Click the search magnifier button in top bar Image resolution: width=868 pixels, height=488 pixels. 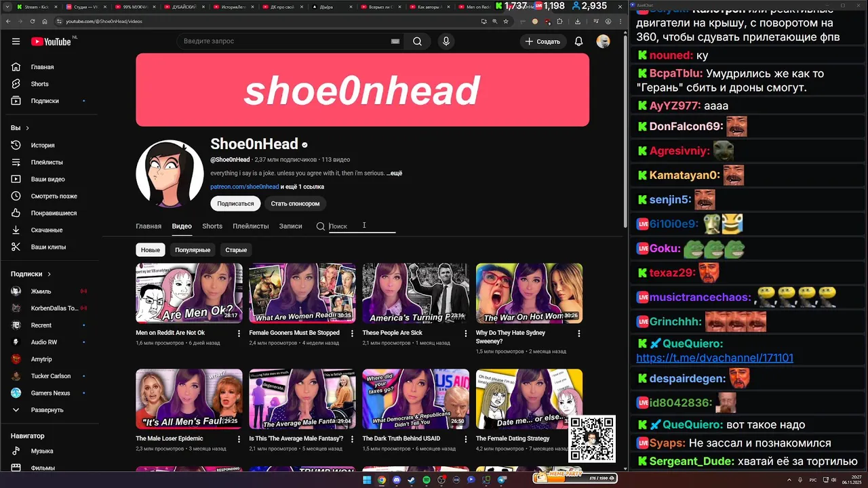click(417, 41)
